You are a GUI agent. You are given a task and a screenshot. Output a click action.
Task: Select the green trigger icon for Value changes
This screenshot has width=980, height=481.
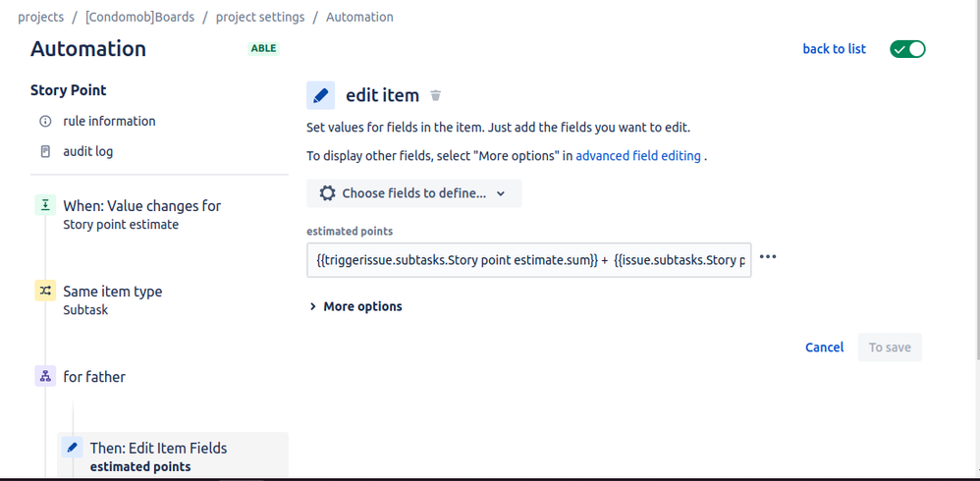[45, 205]
